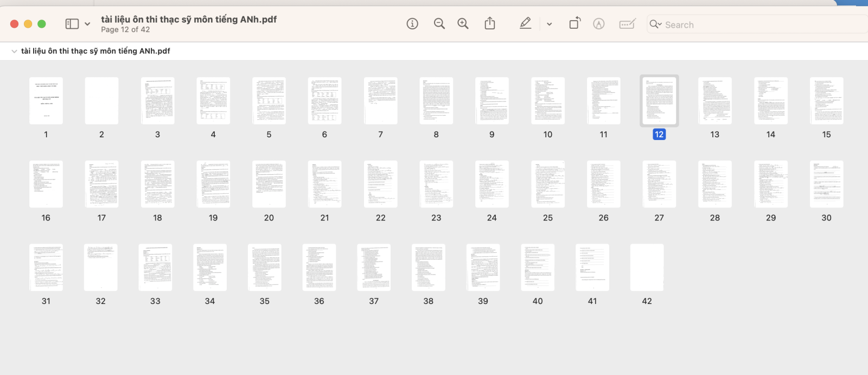Screen dimensions: 868x375
Task: Select page 1 cover thumbnail
Action: (x=46, y=101)
